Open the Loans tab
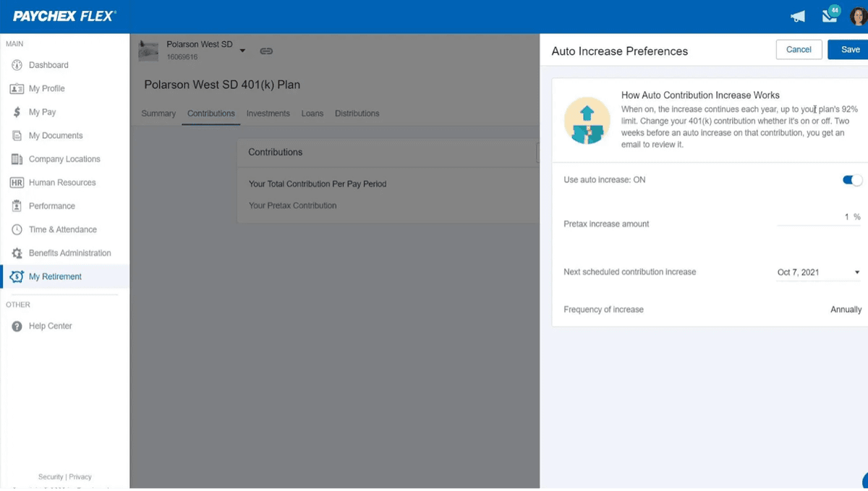This screenshot has width=868, height=491. (312, 114)
